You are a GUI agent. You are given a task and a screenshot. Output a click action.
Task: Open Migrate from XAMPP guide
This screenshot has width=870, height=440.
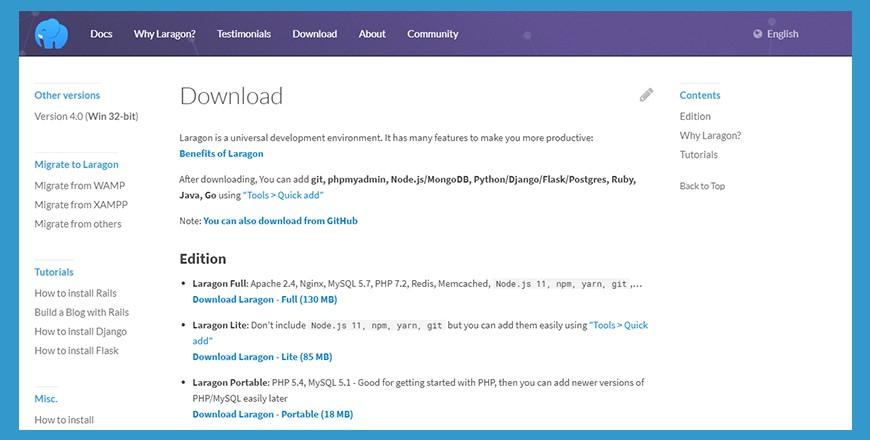click(x=81, y=205)
